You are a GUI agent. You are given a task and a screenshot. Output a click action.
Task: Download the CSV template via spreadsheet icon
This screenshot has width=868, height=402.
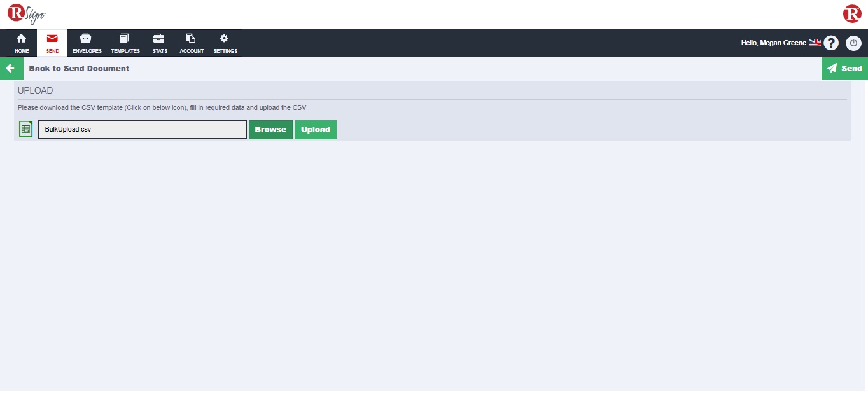25,129
